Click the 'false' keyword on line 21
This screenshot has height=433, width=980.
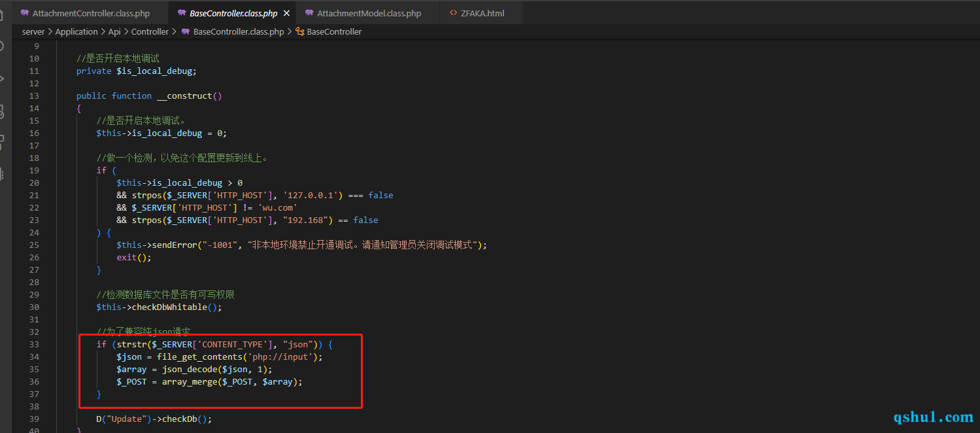[380, 195]
